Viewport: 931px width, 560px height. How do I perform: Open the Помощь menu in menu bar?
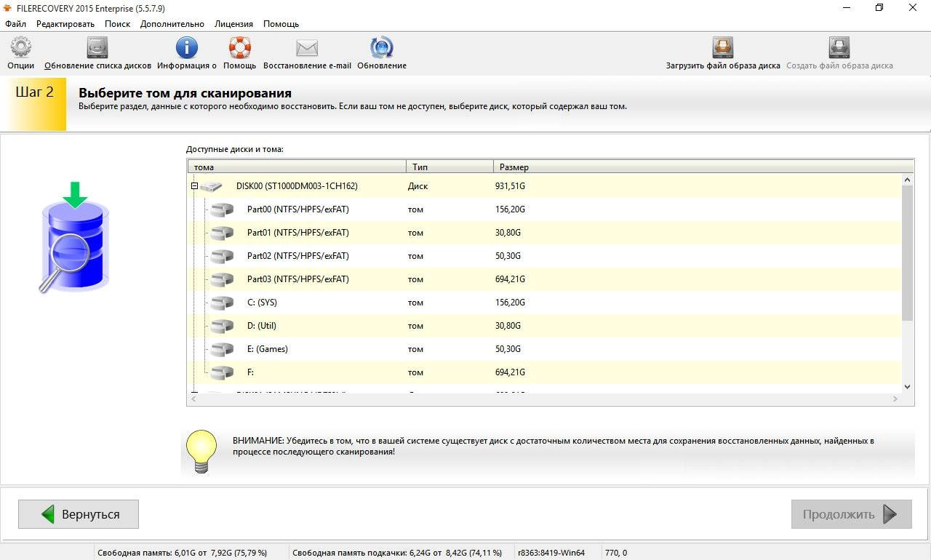(x=281, y=24)
